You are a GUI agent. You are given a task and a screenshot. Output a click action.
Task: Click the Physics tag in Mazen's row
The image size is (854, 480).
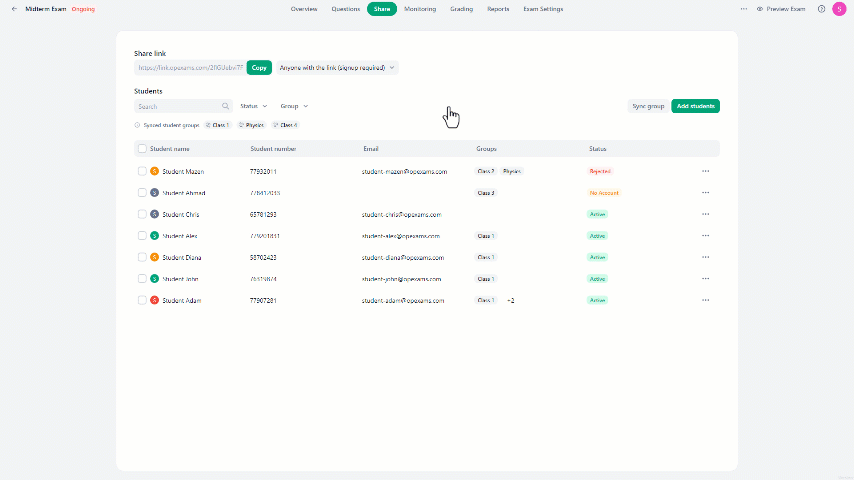pos(511,171)
